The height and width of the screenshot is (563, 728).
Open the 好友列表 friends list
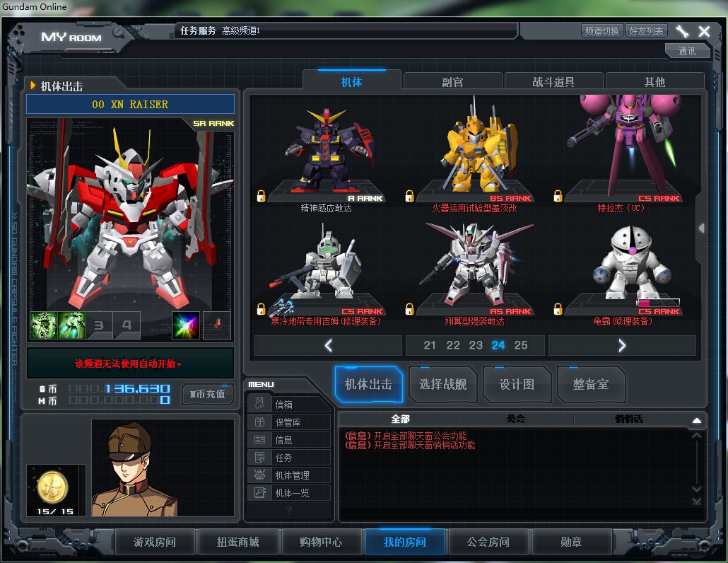(646, 31)
